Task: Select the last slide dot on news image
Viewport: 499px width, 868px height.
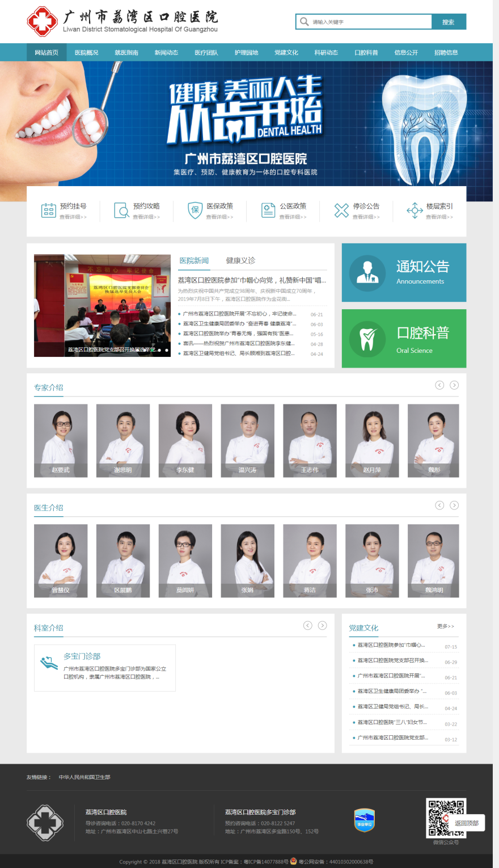Action: coord(167,350)
